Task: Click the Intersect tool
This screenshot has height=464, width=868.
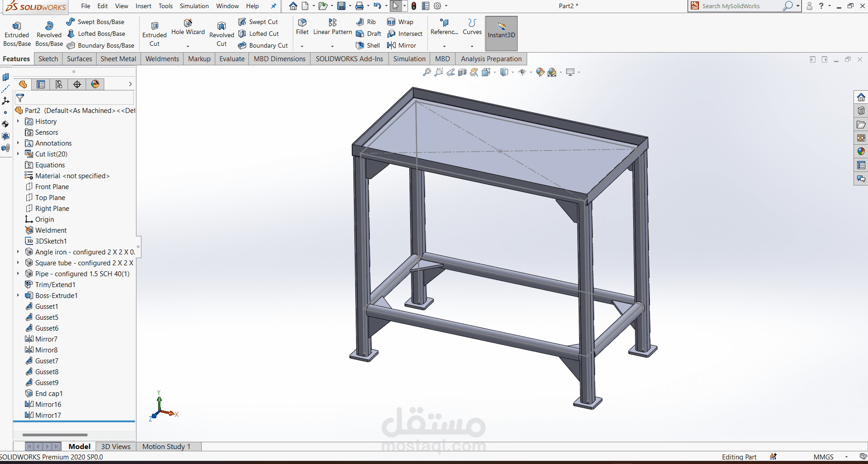Action: pos(405,34)
